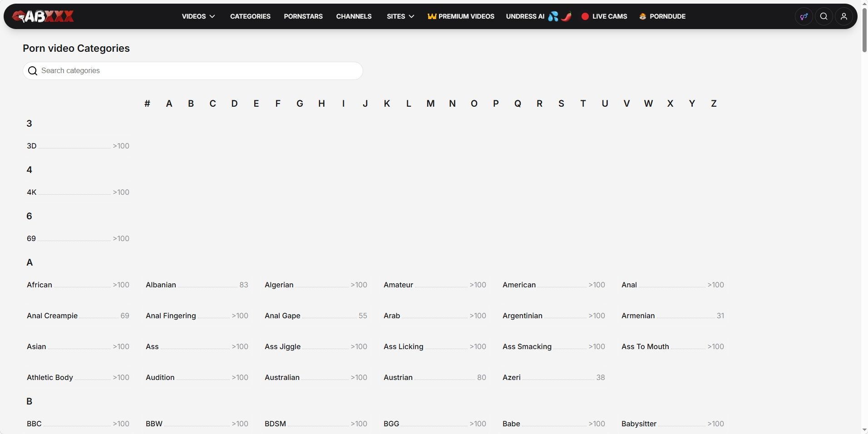Click the water drops icon in navbar
The height and width of the screenshot is (434, 868).
(x=553, y=16)
